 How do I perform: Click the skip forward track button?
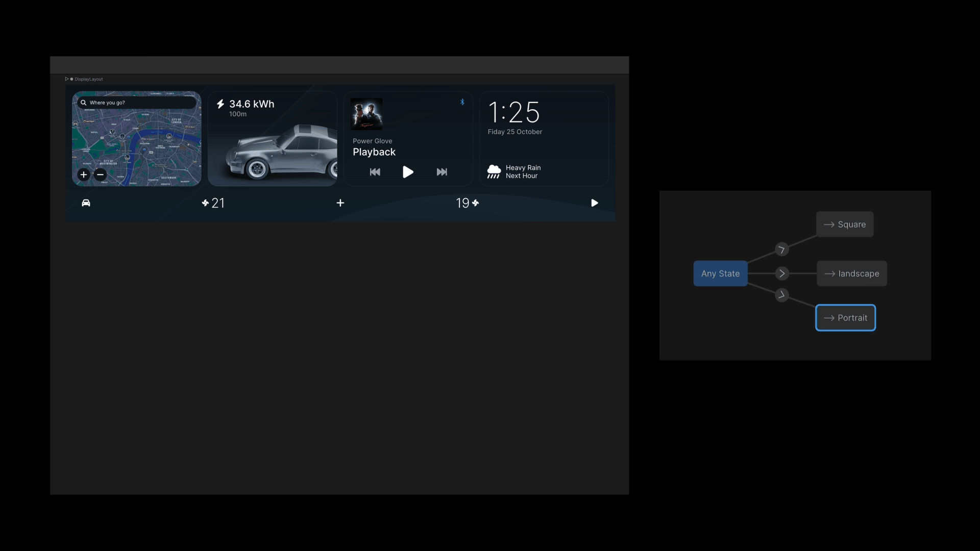click(442, 172)
